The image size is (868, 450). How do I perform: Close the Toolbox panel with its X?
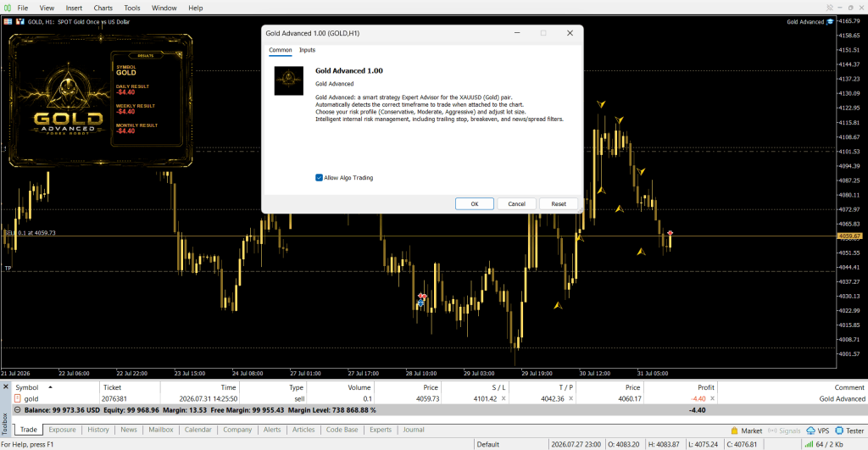click(6, 387)
